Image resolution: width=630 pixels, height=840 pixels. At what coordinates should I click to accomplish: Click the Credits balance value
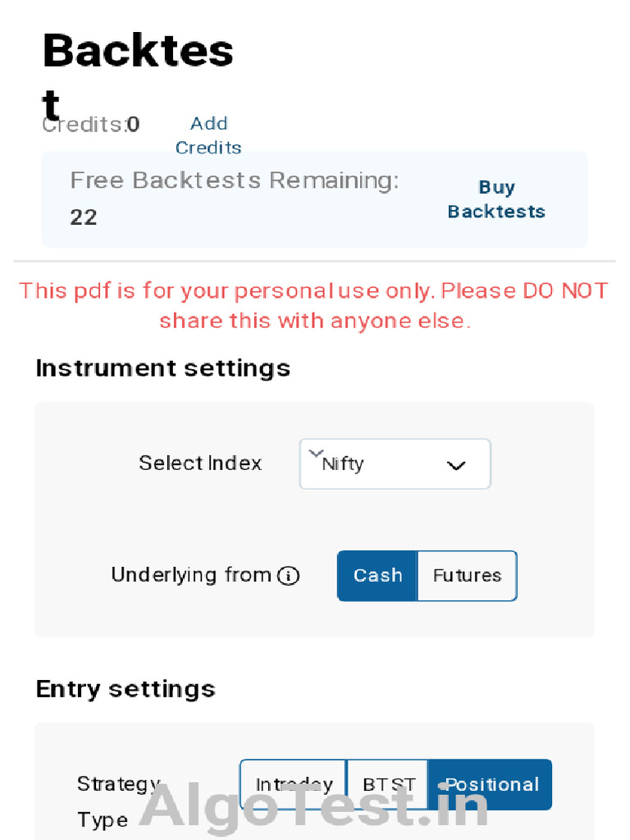(133, 125)
